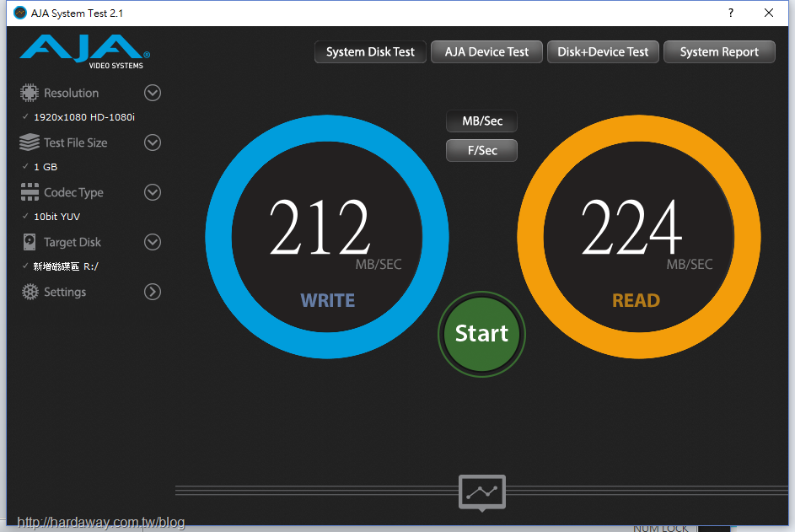Open the System Report

click(719, 51)
